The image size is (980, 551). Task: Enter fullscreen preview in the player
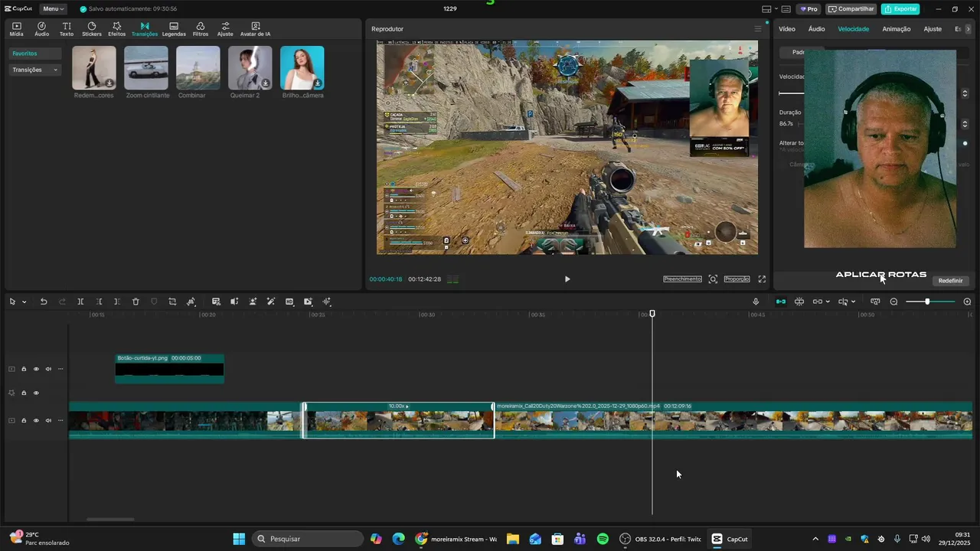coord(762,279)
